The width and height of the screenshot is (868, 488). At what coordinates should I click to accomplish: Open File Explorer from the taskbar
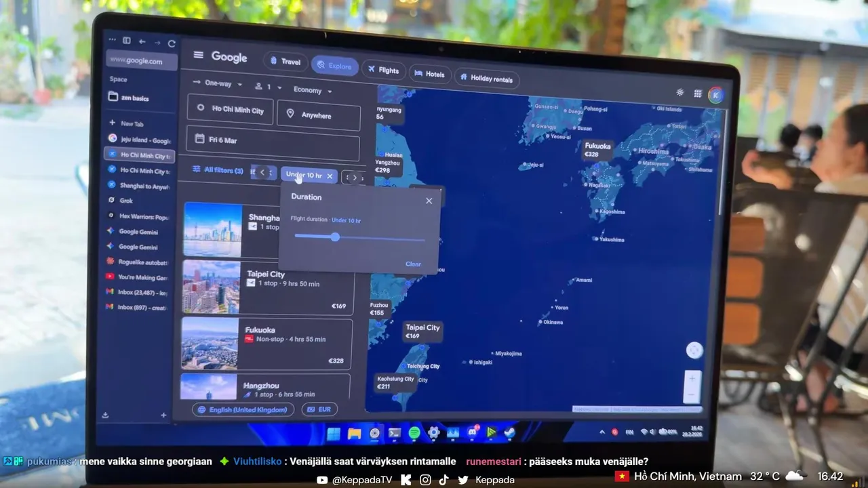[354, 434]
